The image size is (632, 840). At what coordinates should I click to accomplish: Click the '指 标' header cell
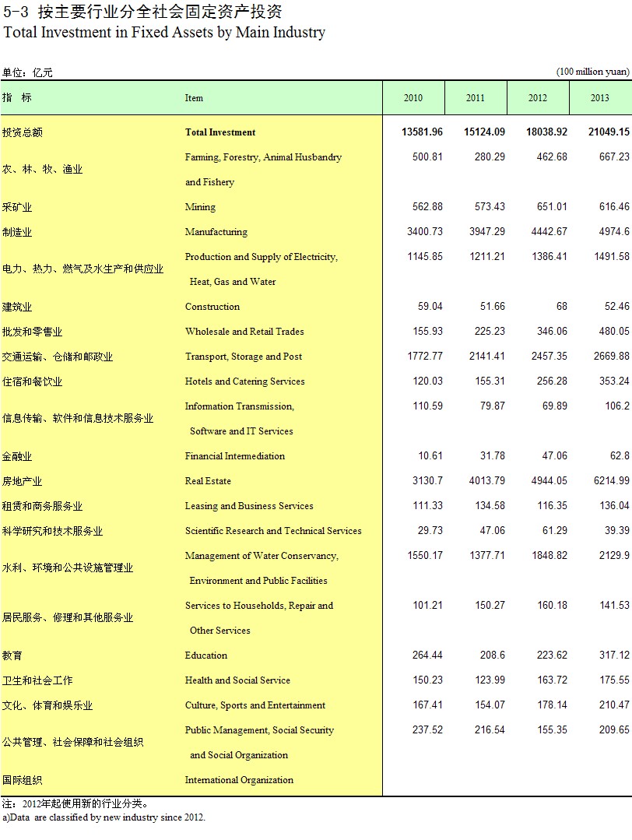tap(17, 97)
